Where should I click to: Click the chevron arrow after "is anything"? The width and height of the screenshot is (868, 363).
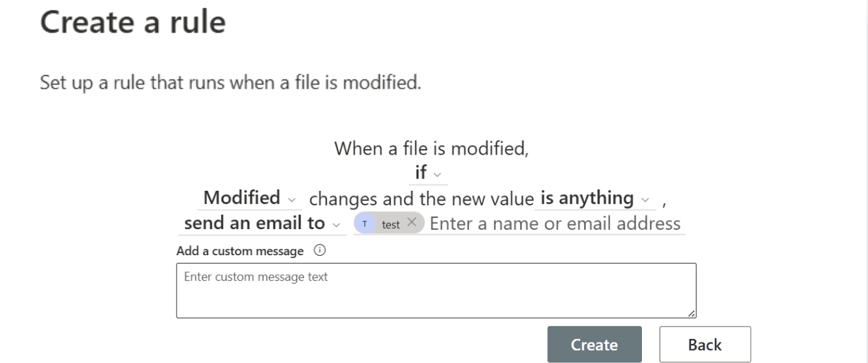tap(646, 199)
